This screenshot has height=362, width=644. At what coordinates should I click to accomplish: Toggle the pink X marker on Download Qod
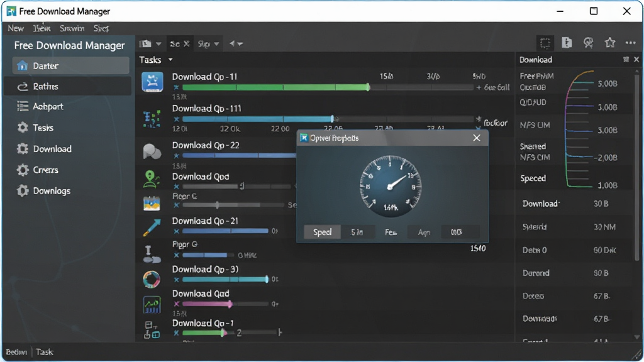click(x=176, y=304)
